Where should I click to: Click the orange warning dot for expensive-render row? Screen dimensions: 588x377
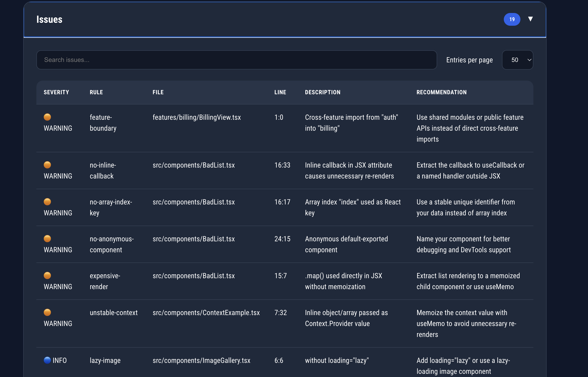[x=48, y=275]
